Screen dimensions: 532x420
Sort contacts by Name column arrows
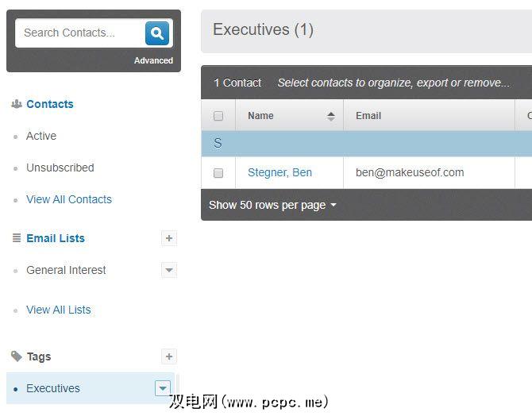click(330, 116)
